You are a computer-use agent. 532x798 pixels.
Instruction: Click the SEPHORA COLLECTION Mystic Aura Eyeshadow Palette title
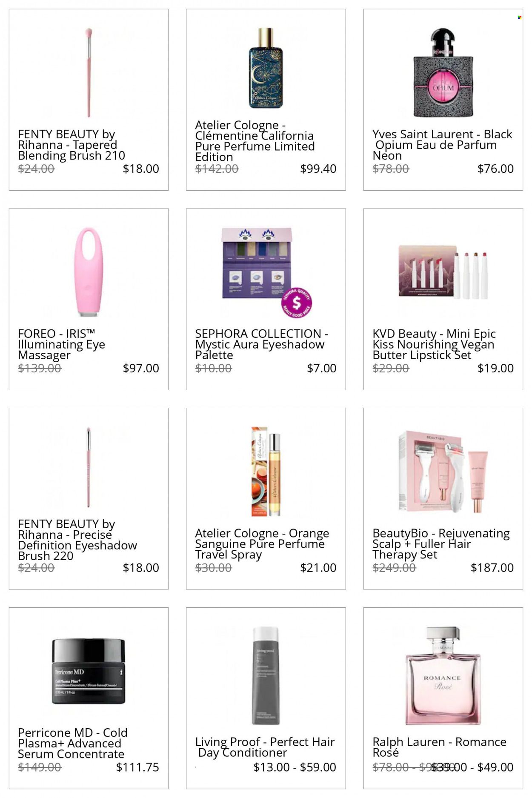click(x=261, y=344)
